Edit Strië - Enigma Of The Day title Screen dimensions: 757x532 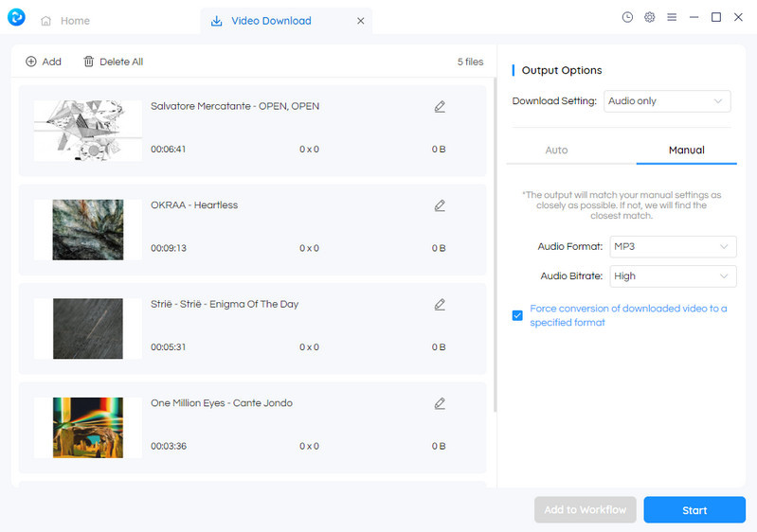click(x=440, y=305)
